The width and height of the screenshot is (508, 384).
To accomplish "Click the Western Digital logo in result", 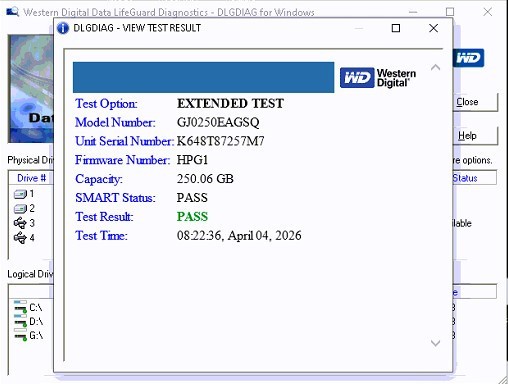I will pos(378,78).
